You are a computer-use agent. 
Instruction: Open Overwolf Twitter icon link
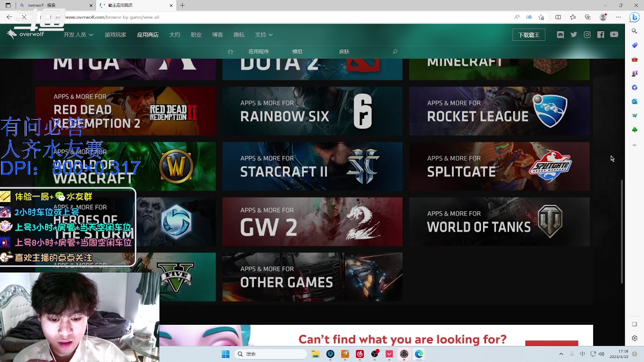574,35
